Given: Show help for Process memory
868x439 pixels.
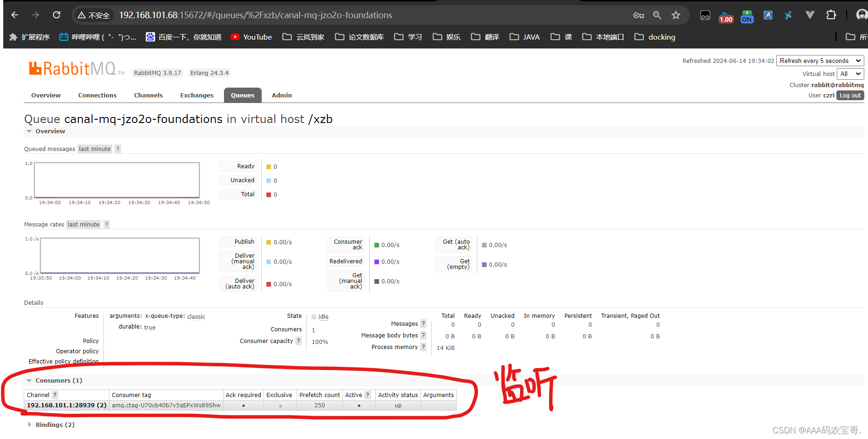Looking at the screenshot, I should tap(423, 347).
